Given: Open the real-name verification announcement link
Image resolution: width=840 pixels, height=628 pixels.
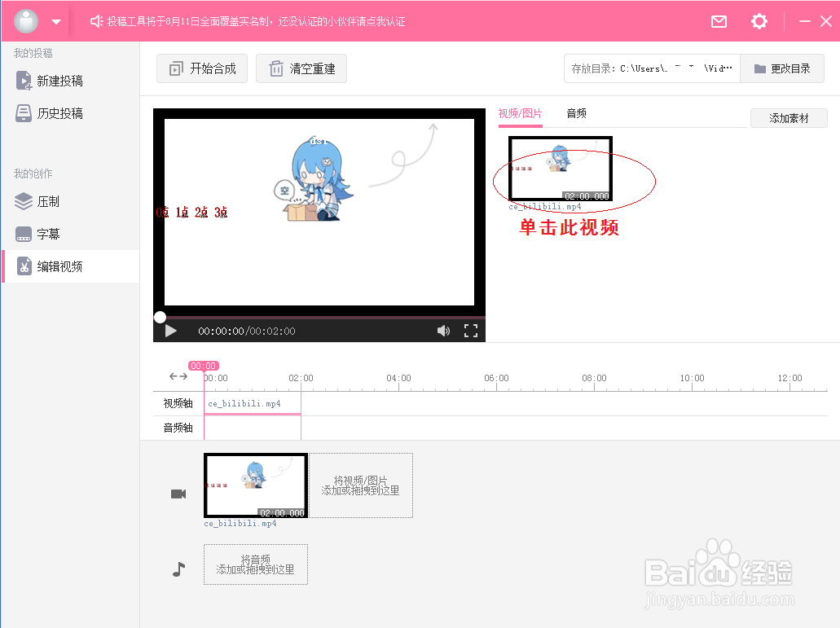Looking at the screenshot, I should [256, 21].
